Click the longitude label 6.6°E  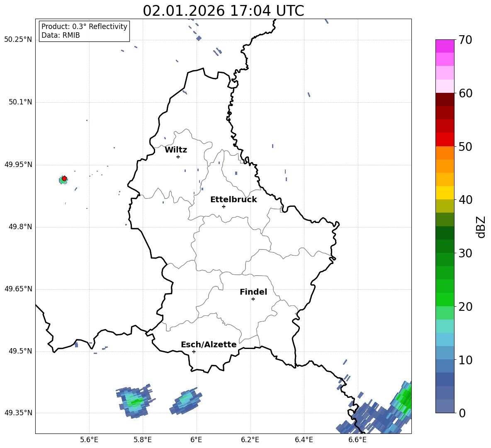(357, 440)
